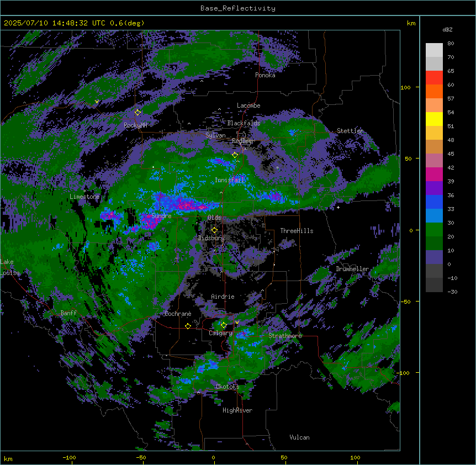Select the yellow diamond marker just below RedDeer
The height and width of the screenshot is (465, 476).
[x=235, y=155]
